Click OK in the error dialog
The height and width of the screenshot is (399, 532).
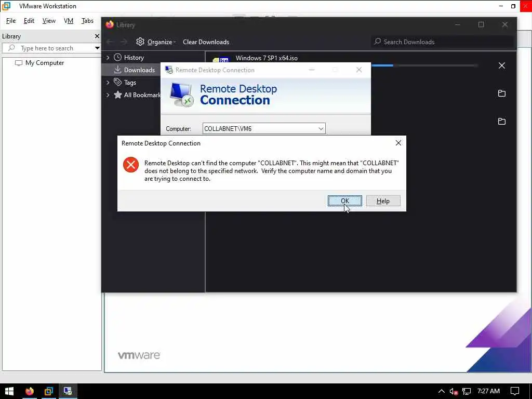point(345,201)
